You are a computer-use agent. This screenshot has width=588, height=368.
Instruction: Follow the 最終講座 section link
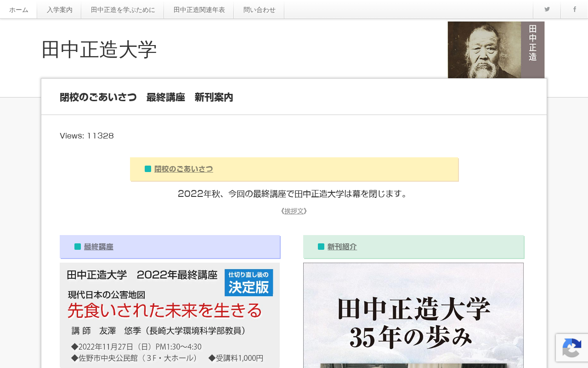pyautogui.click(x=98, y=247)
